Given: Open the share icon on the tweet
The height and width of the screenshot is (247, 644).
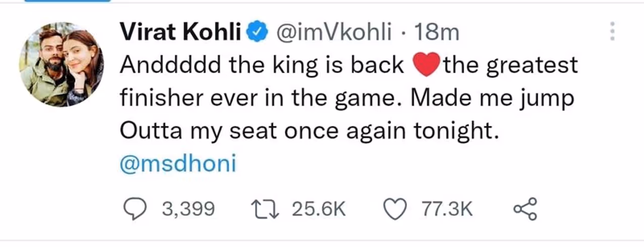Looking at the screenshot, I should (525, 208).
